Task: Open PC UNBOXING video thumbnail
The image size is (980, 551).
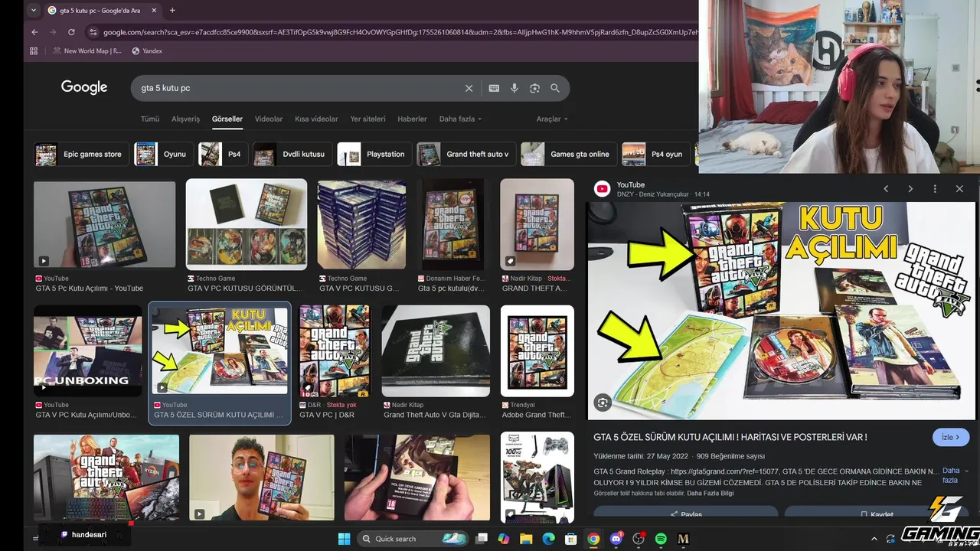Action: coord(88,350)
